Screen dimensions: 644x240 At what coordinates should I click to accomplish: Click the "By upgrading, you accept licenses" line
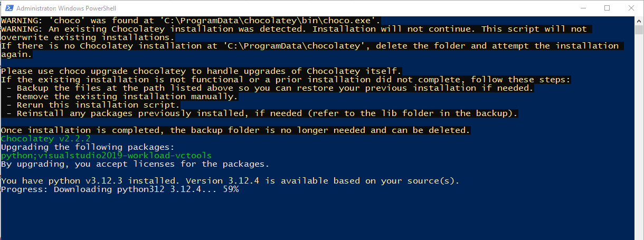135,164
